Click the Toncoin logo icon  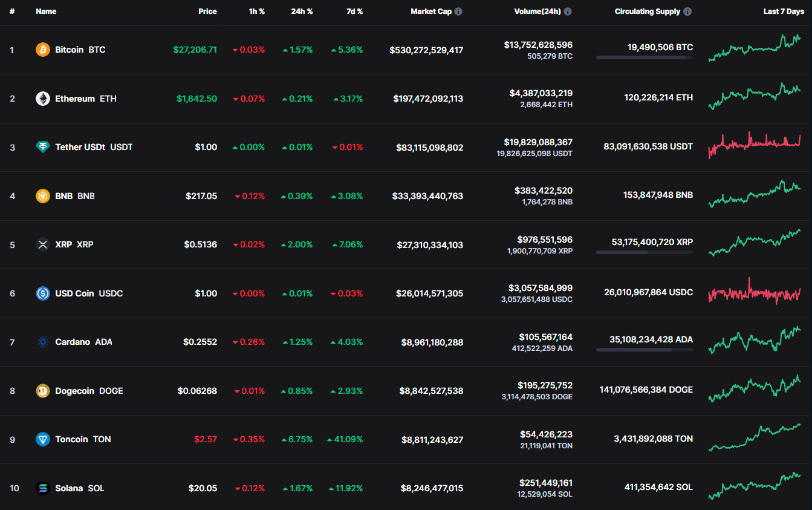click(42, 439)
